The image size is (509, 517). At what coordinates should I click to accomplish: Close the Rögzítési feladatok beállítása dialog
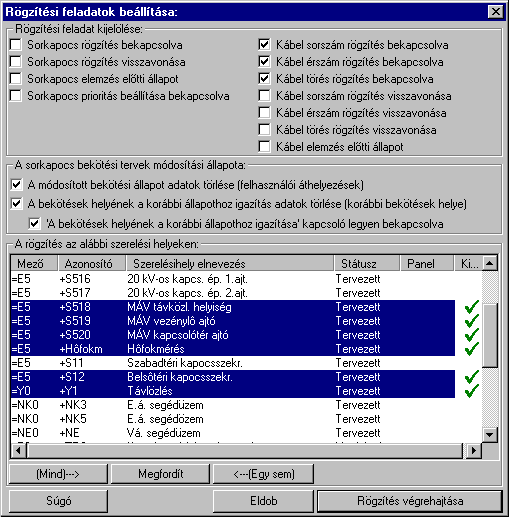(496, 12)
